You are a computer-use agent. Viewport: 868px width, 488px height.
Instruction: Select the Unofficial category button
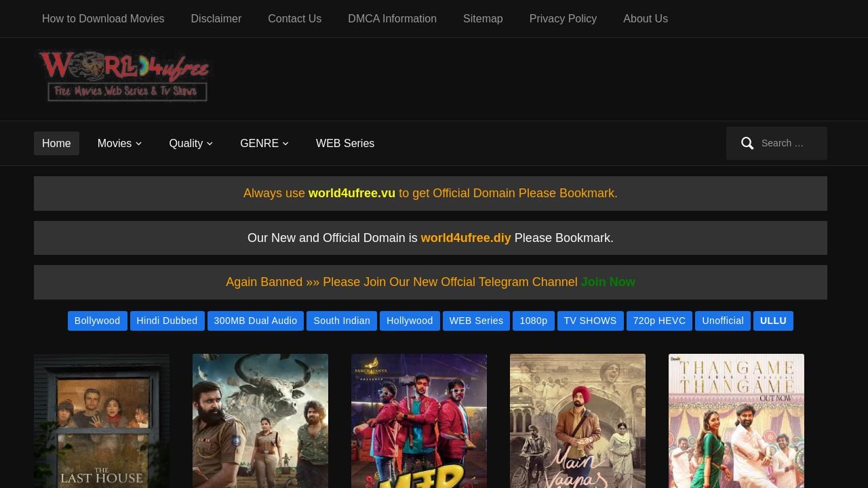(723, 321)
